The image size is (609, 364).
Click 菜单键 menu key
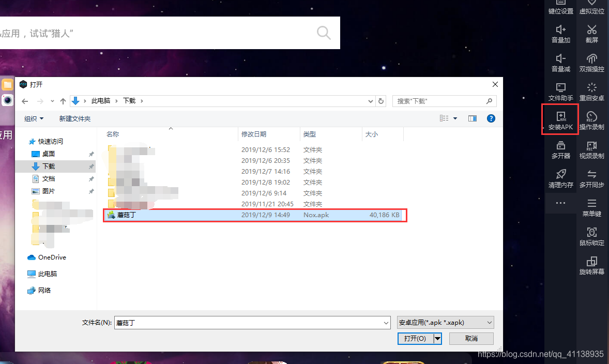click(591, 208)
